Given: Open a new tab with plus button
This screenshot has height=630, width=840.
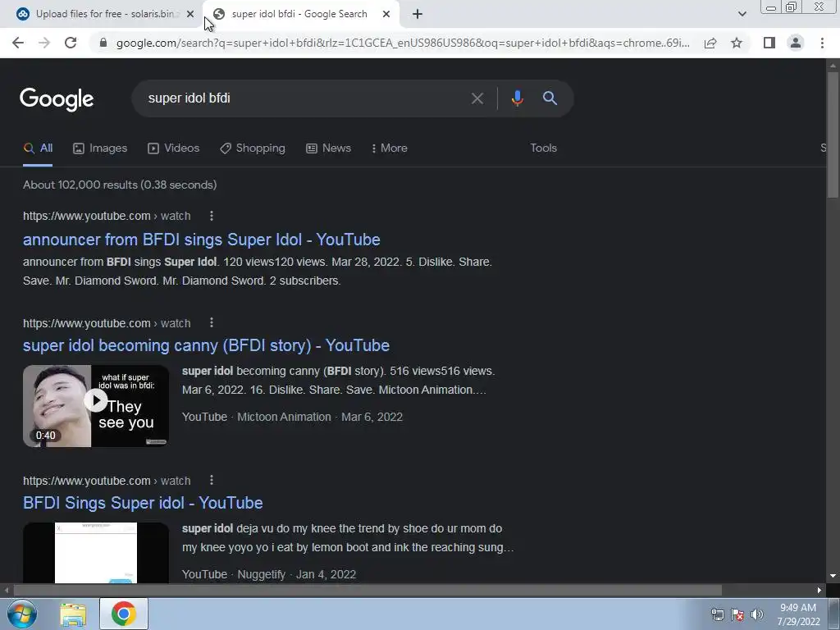Looking at the screenshot, I should click(418, 15).
